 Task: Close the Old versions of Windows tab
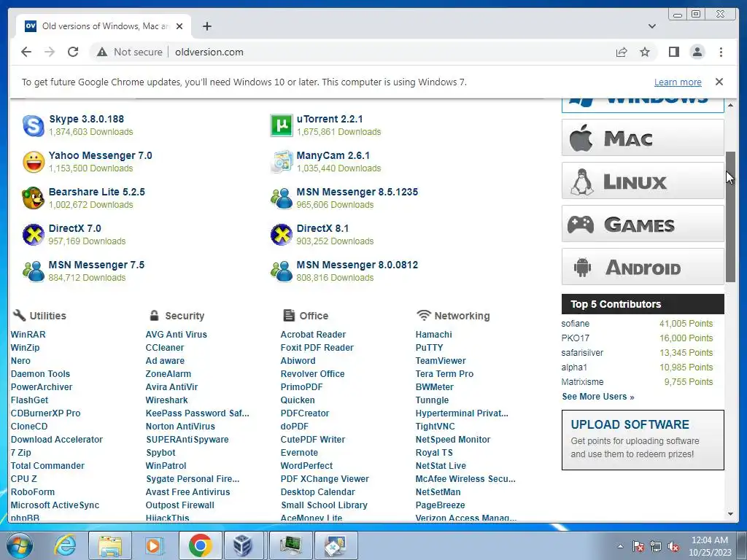point(179,26)
